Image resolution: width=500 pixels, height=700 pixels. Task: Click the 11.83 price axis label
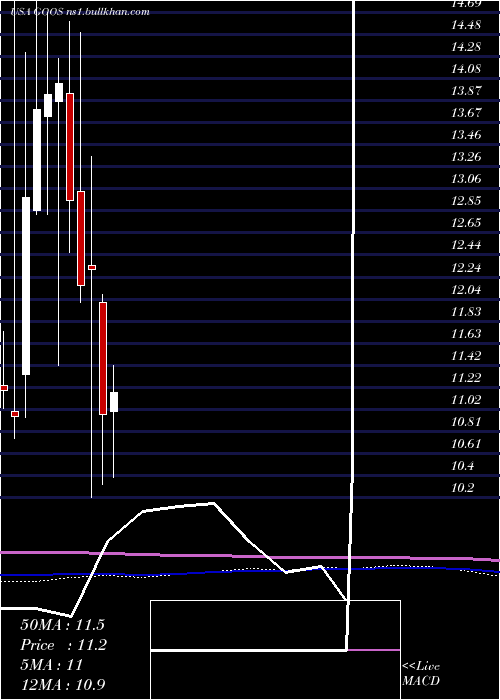tap(466, 312)
